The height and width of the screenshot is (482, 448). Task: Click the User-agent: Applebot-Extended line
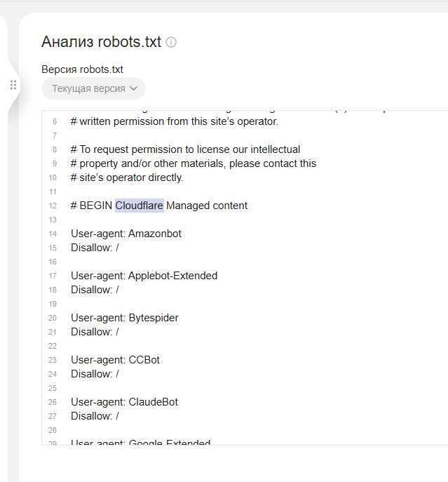pyautogui.click(x=144, y=276)
